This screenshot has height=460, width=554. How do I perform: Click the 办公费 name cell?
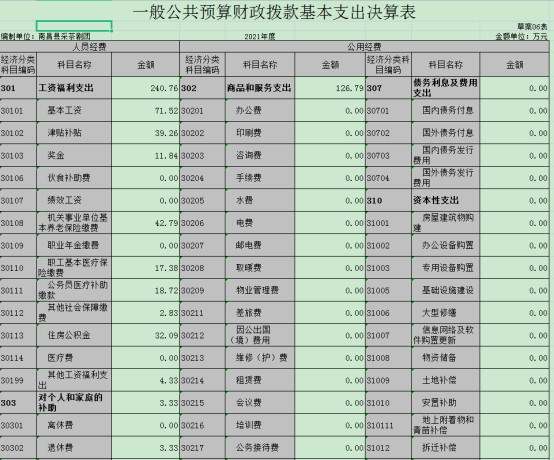coord(260,111)
